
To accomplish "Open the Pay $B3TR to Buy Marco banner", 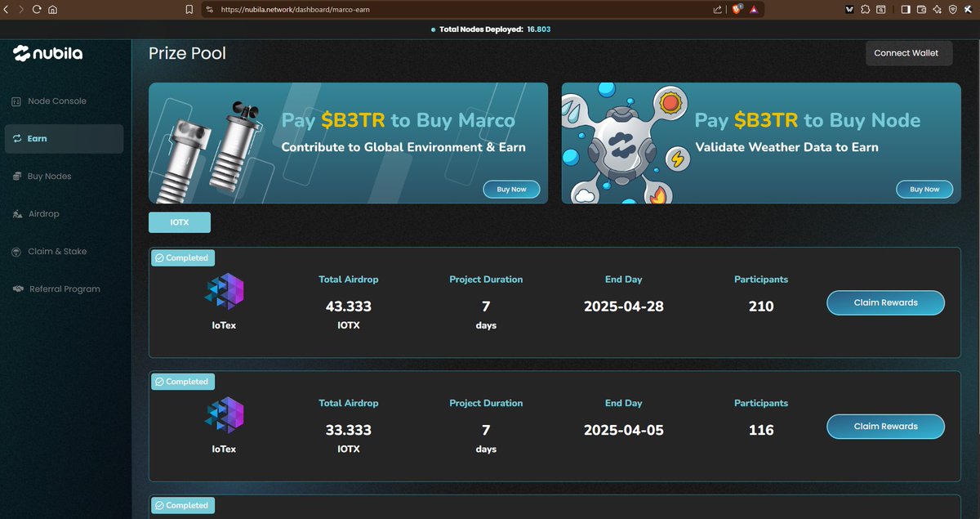I will (348, 143).
